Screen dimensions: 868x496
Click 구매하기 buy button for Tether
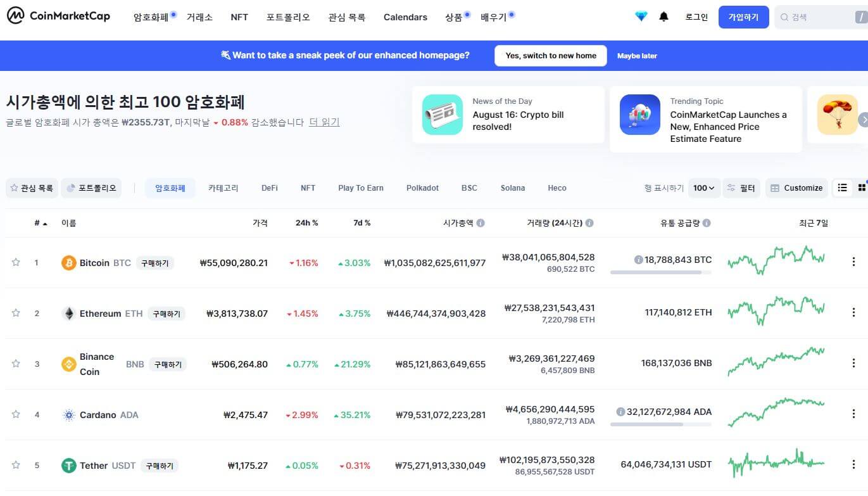pos(159,466)
